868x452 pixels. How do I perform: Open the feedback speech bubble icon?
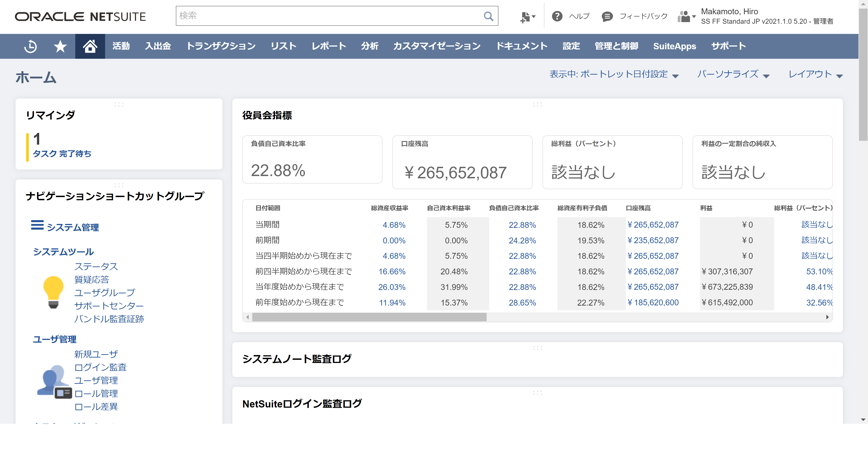point(607,16)
